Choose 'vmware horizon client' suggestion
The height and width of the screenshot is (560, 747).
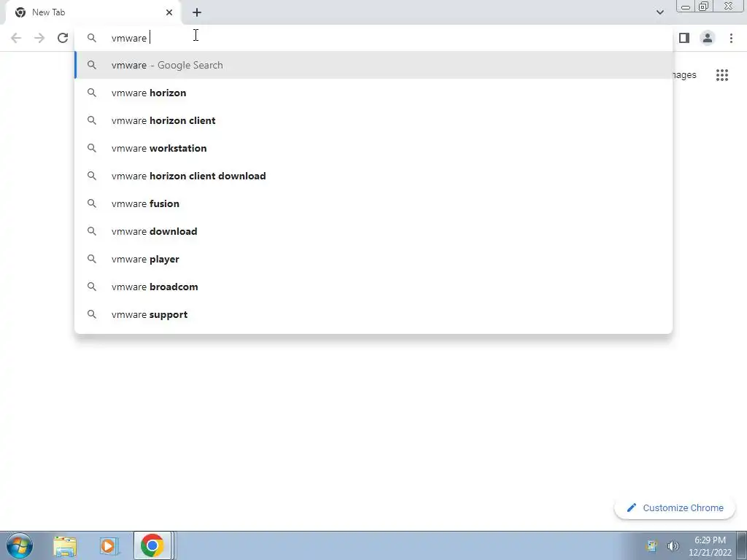[x=373, y=120]
